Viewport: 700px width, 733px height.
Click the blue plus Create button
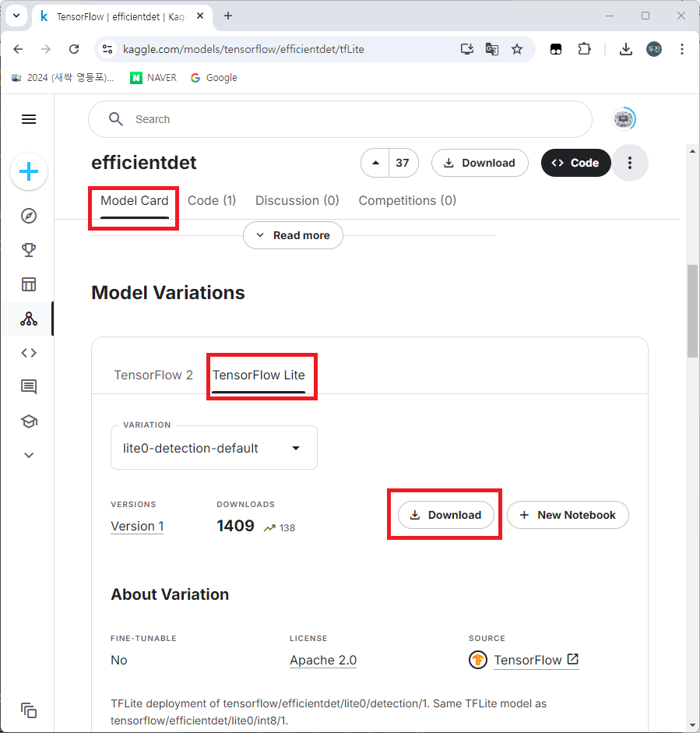pos(29,171)
